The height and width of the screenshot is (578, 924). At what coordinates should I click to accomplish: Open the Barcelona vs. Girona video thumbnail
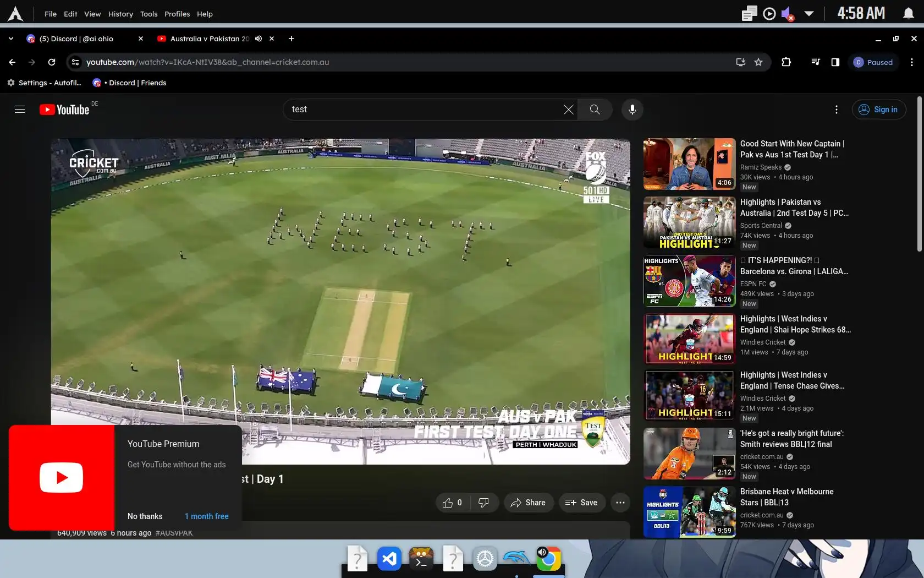click(690, 281)
